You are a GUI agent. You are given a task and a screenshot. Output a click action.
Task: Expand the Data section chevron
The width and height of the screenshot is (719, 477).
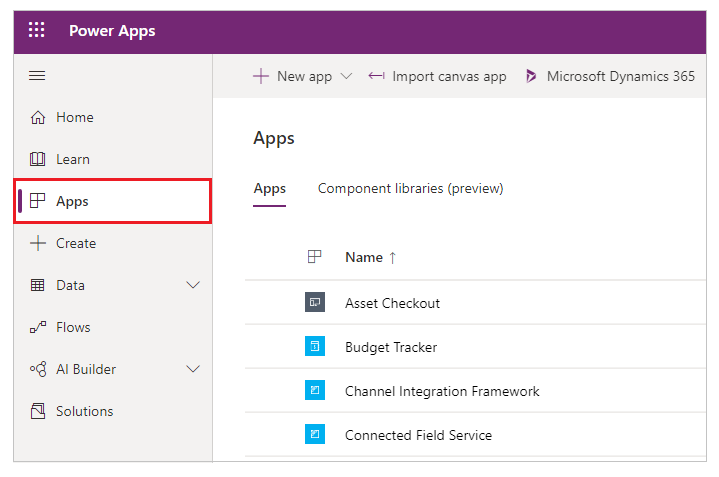[x=193, y=285]
